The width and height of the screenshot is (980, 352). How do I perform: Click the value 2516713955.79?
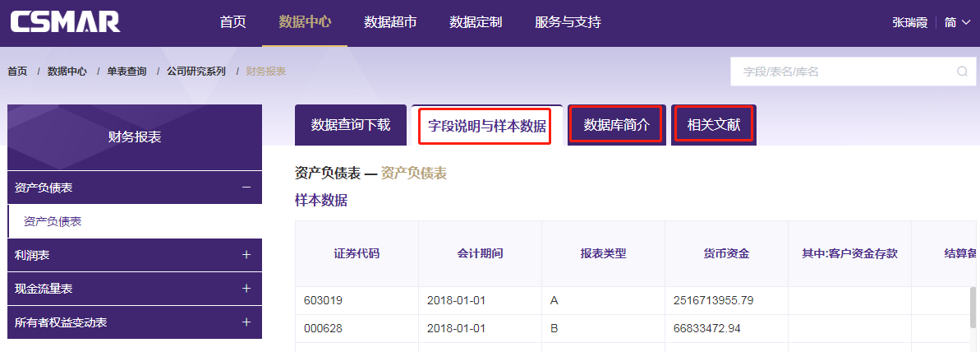713,300
